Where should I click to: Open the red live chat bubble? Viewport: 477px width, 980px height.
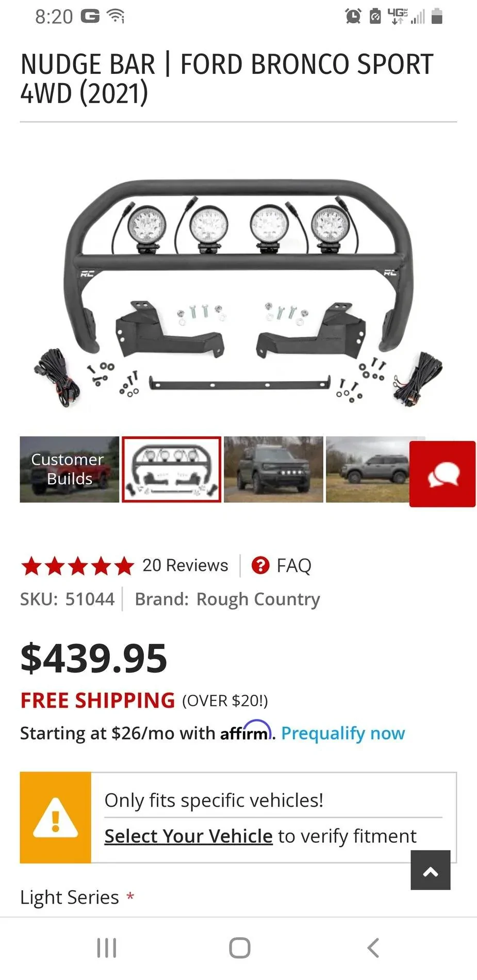click(442, 474)
